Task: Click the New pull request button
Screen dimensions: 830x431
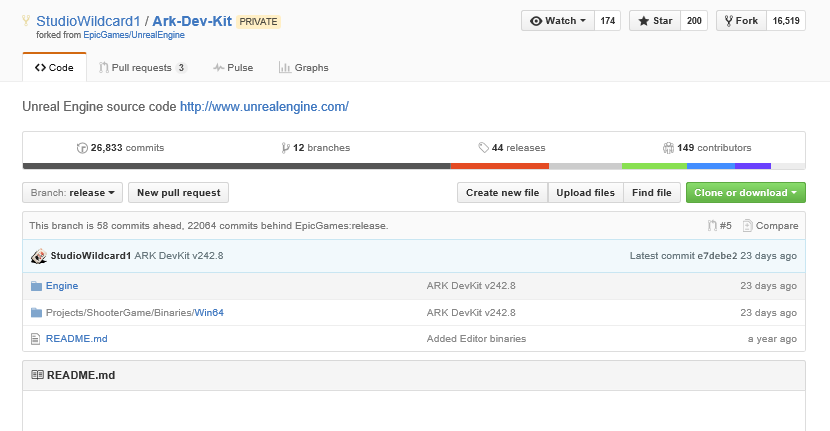Action: (x=180, y=192)
